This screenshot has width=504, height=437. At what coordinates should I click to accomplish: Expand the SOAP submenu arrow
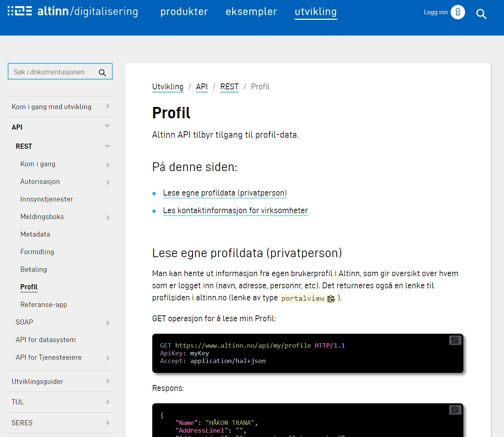coord(108,323)
